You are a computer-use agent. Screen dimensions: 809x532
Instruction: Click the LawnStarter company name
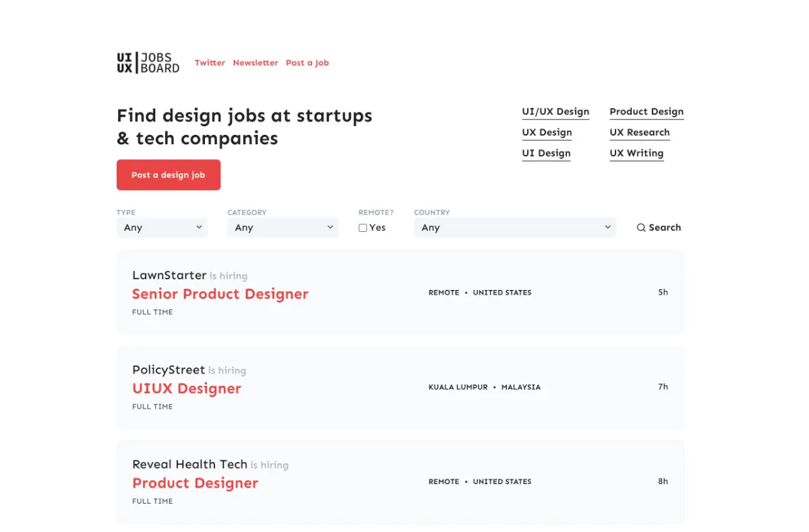pos(169,275)
